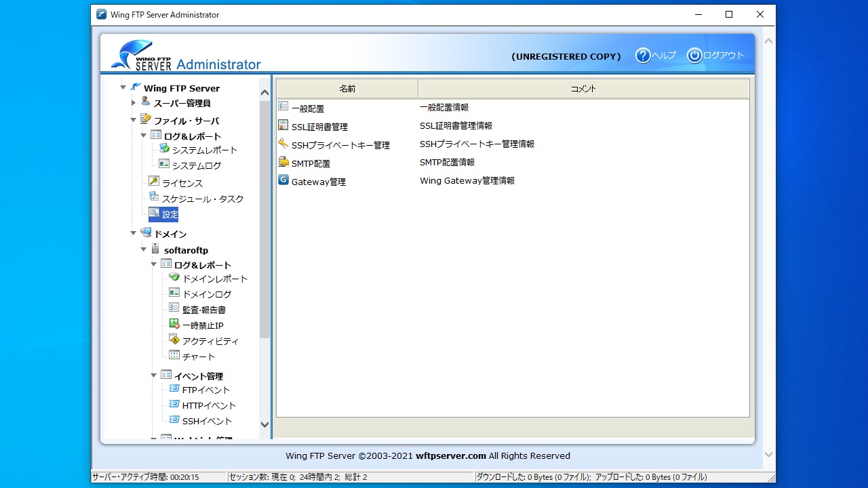Click the スケジュール・タスク icon
Screen dimensions: 868x488
pyautogui.click(x=154, y=197)
